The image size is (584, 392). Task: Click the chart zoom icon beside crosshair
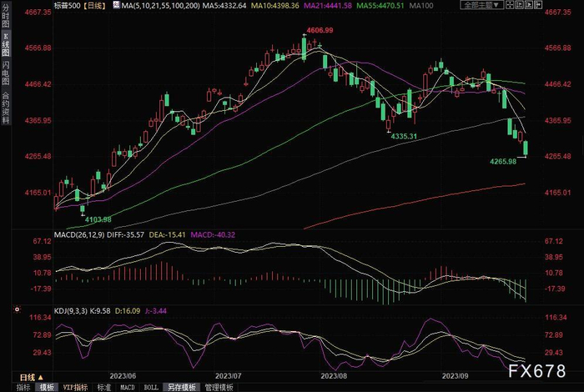click(519, 5)
